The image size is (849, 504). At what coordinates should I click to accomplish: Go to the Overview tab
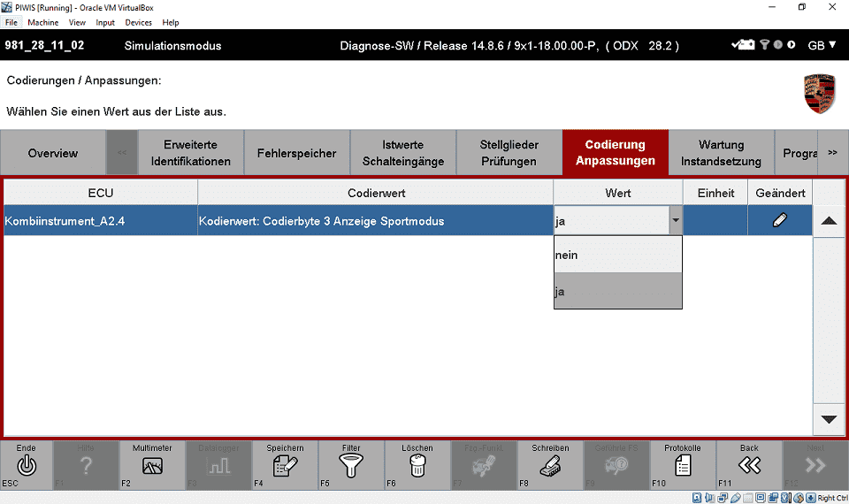[53, 153]
